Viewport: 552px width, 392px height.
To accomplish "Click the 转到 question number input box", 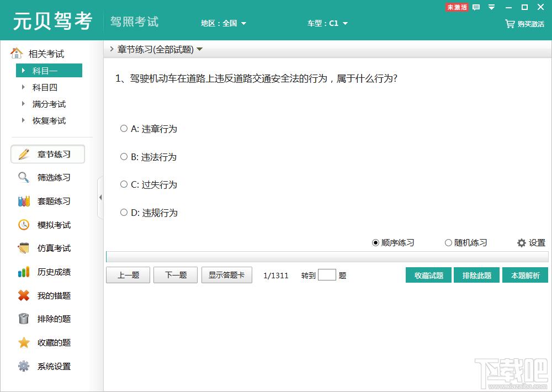I will coord(327,275).
